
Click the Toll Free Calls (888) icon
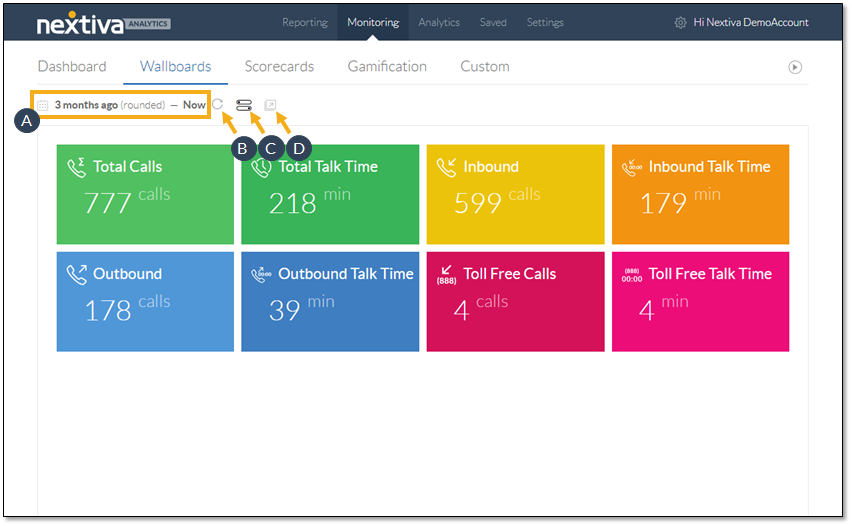(447, 275)
